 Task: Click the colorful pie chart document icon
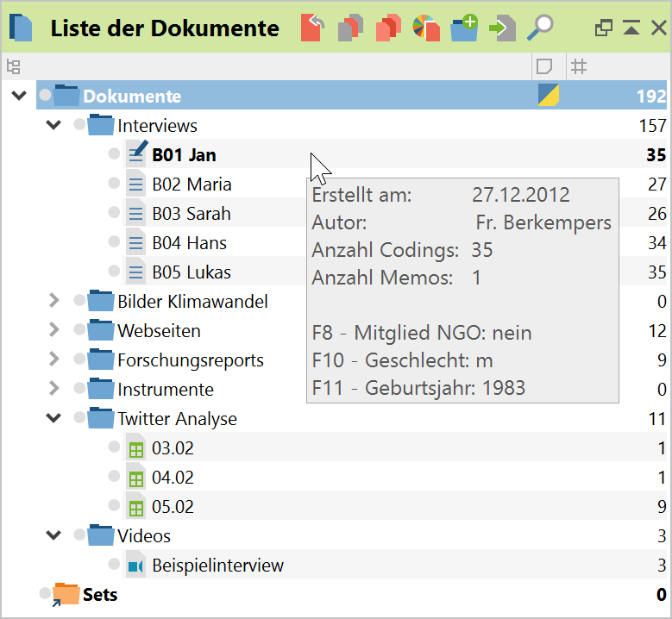click(426, 28)
